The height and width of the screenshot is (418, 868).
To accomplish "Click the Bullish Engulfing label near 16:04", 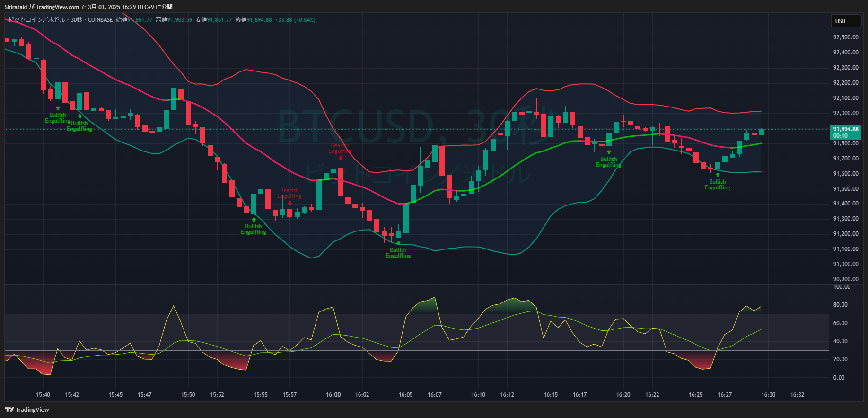I will point(398,253).
